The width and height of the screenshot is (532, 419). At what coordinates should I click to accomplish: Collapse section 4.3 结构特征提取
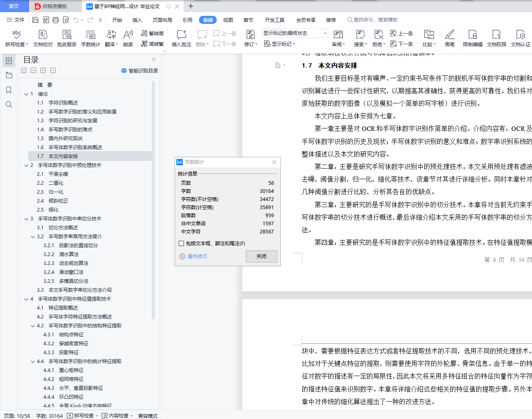point(33,326)
